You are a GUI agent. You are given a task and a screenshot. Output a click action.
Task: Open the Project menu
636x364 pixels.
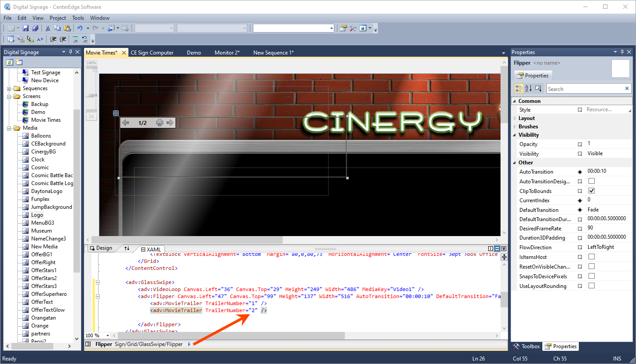[58, 18]
